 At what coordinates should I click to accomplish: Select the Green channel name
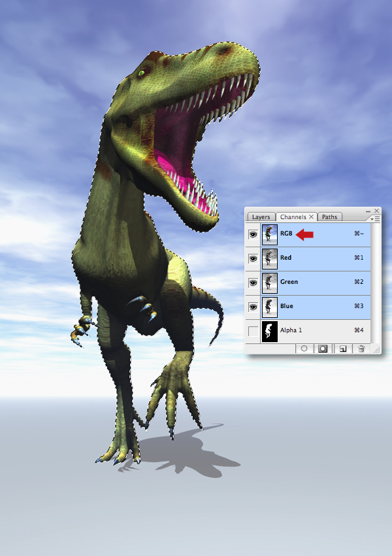click(x=289, y=281)
